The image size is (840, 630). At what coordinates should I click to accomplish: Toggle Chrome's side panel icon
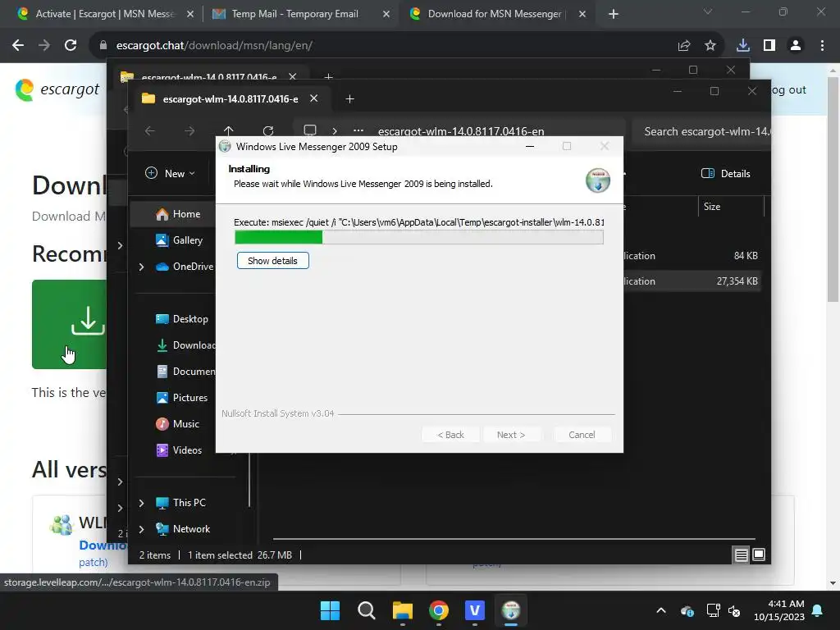769,46
